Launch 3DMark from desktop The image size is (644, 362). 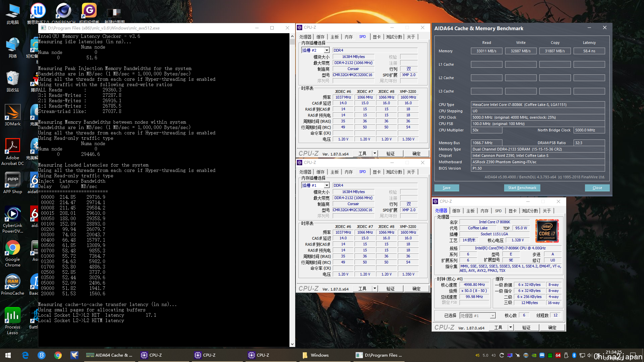(x=13, y=115)
